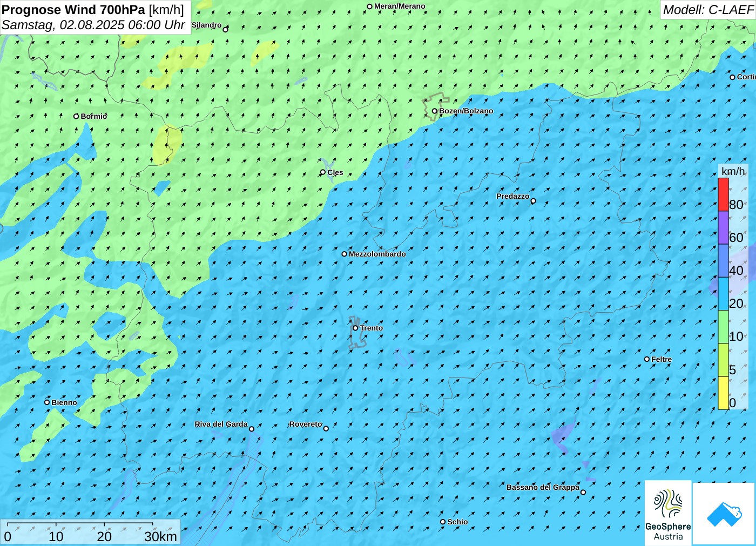This screenshot has height=546, width=756.
Task: Click the 'km/h' legend heading
Action: 733,171
